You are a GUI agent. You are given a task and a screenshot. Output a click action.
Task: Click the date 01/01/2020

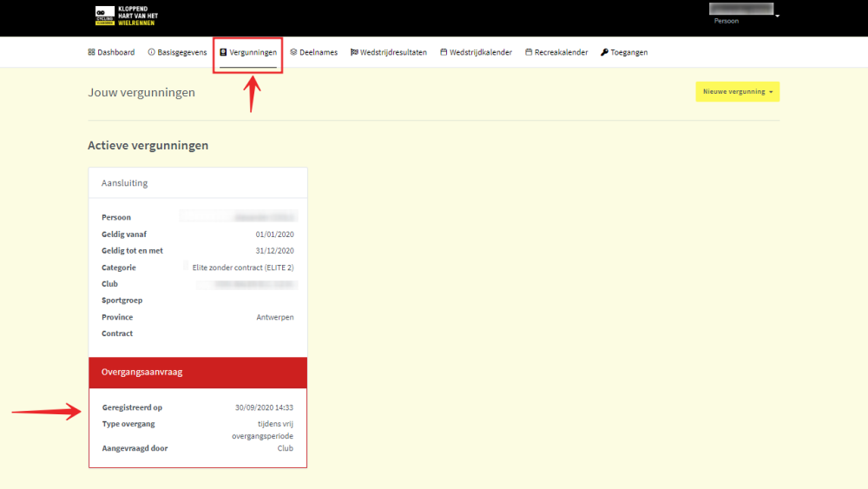click(274, 235)
